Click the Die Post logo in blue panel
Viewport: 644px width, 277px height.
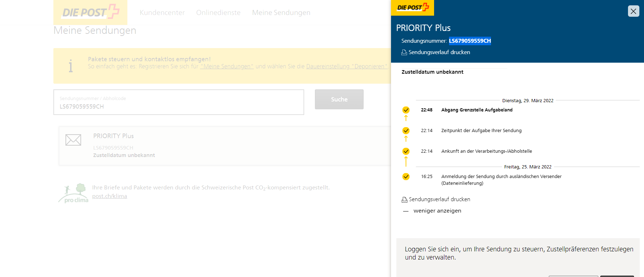(412, 7)
